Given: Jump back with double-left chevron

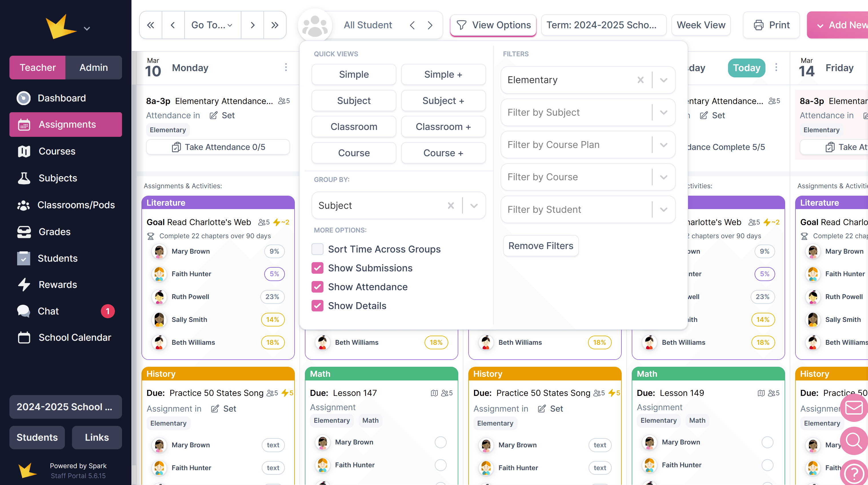Looking at the screenshot, I should coord(151,25).
